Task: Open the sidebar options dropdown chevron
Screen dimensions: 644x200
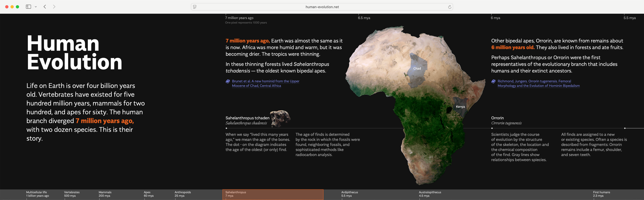Action: tap(36, 7)
